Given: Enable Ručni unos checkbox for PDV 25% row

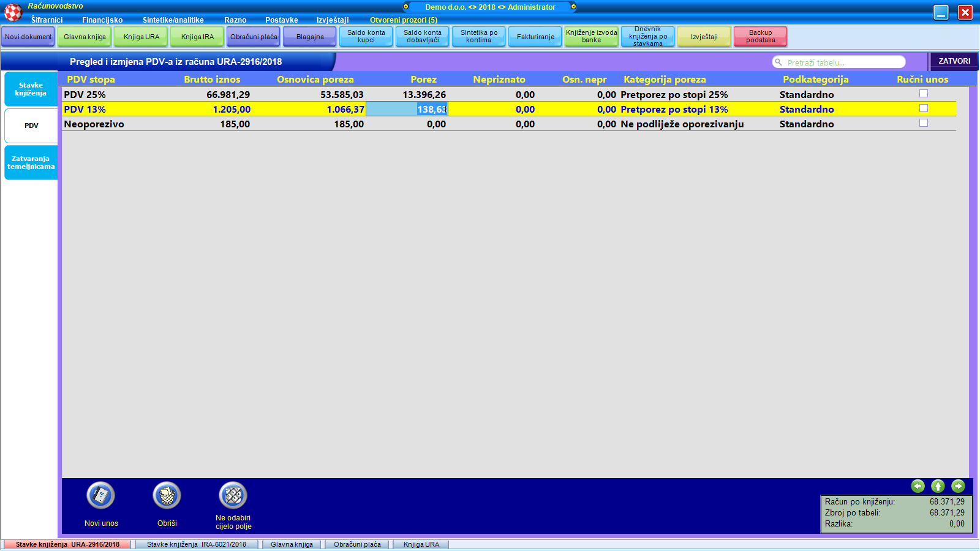Looking at the screenshot, I should tap(924, 94).
